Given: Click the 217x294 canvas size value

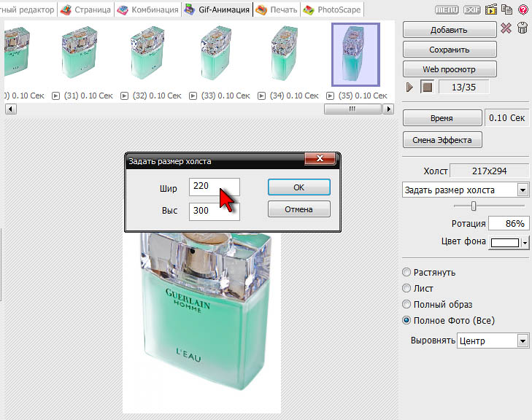Looking at the screenshot, I should pyautogui.click(x=489, y=171).
